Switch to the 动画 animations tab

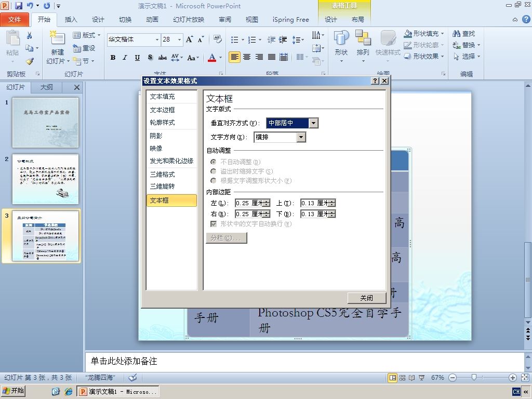click(x=152, y=20)
